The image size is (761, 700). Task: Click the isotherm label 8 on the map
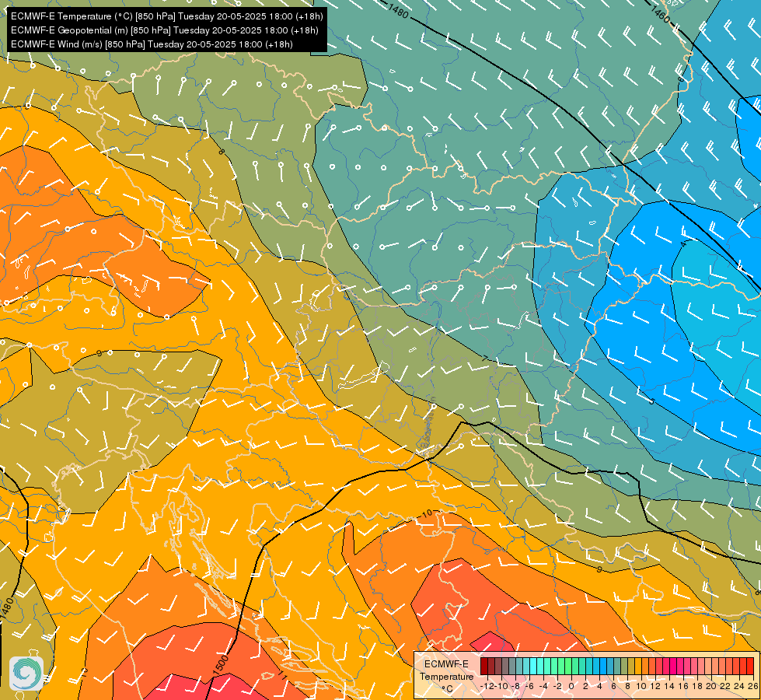pos(222,152)
